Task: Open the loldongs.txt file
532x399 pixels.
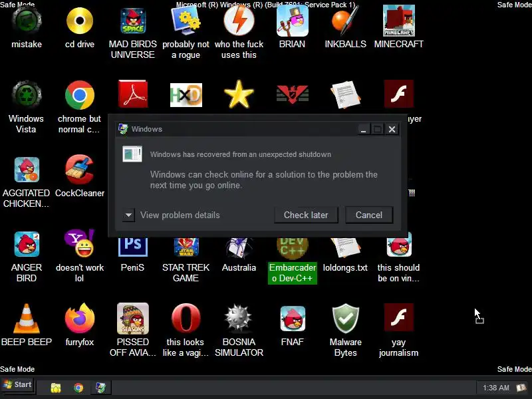Action: point(345,247)
